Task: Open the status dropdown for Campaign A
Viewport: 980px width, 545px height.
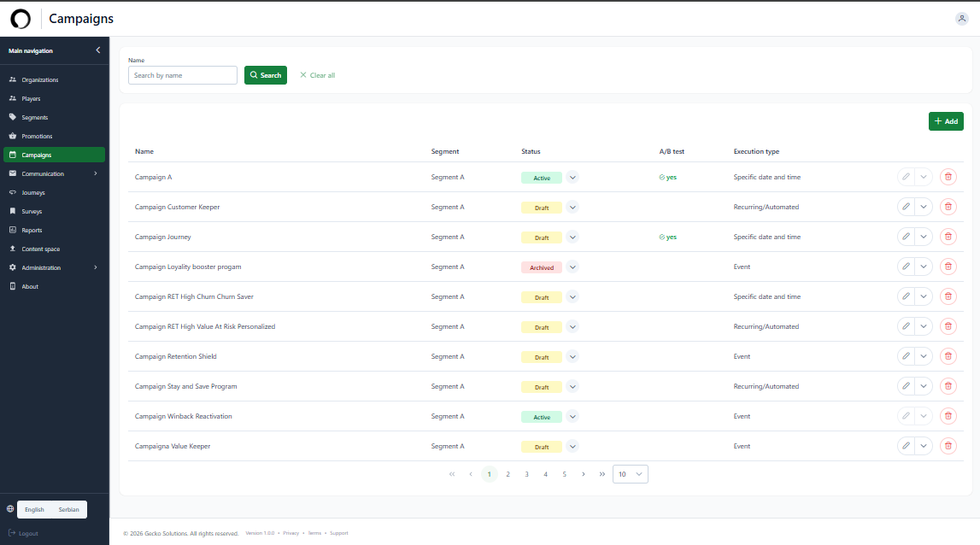Action: pyautogui.click(x=572, y=177)
